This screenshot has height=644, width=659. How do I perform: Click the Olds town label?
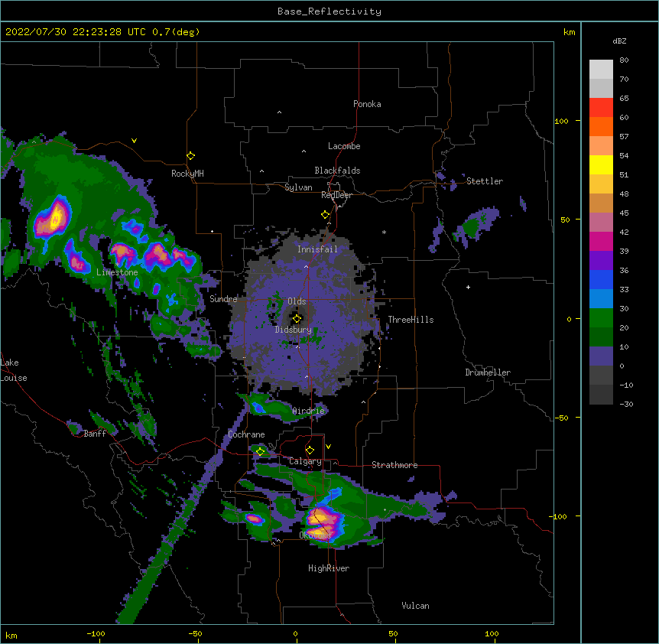297,301
